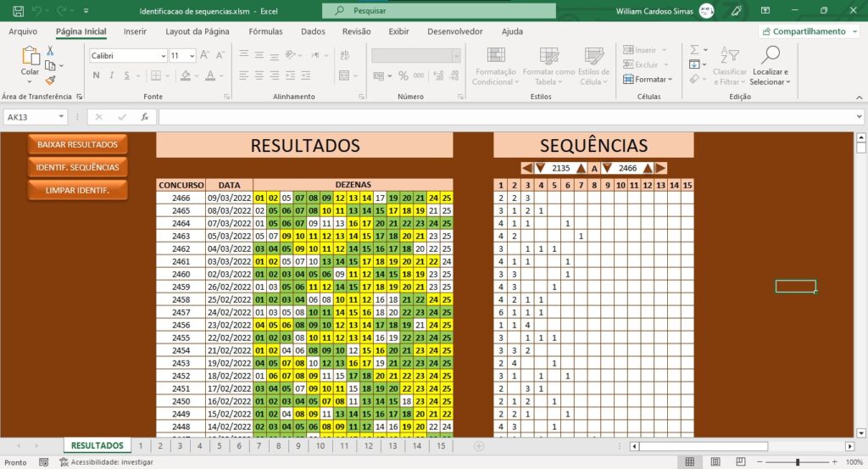Open the Fórmulas ribbon tab

(x=265, y=31)
